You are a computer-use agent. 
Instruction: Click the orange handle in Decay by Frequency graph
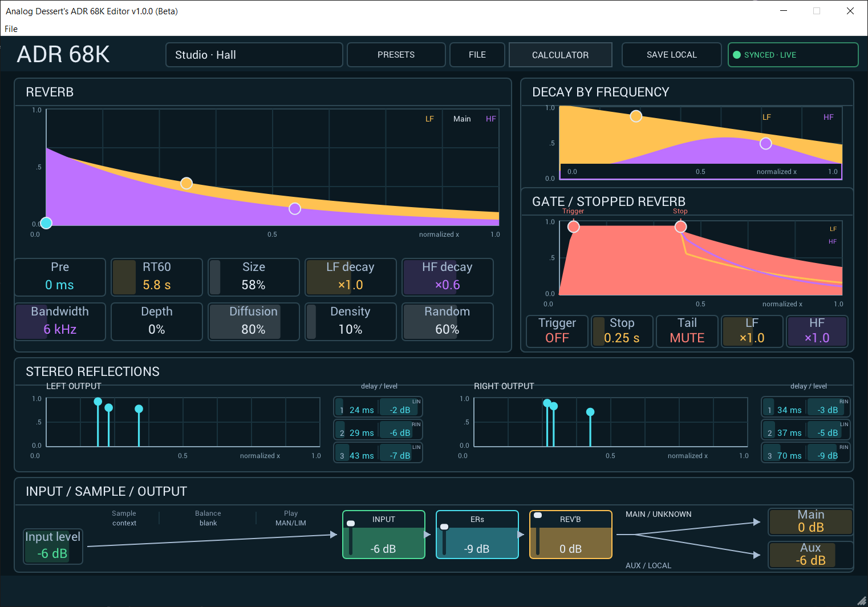pyautogui.click(x=636, y=116)
